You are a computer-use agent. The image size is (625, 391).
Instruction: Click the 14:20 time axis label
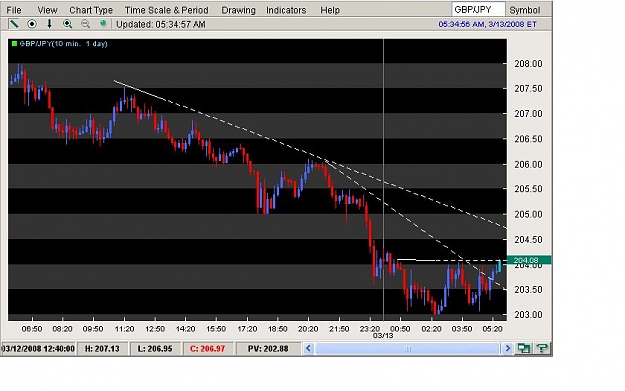tap(185, 329)
